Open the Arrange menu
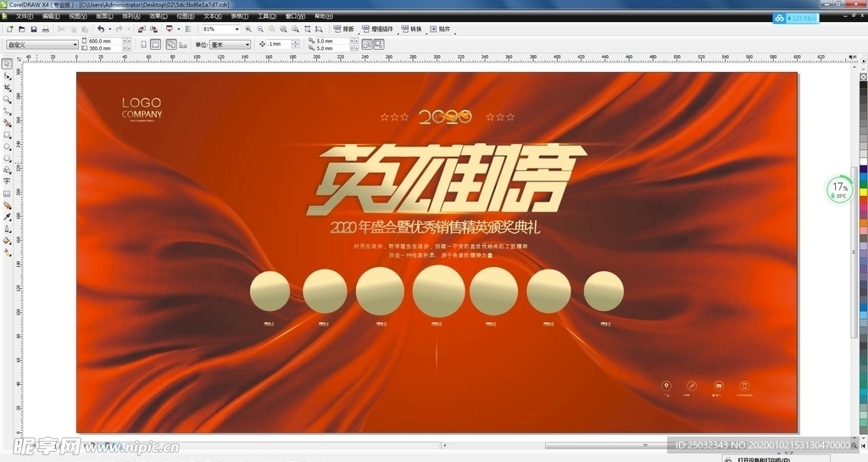This screenshot has height=462, width=868. tap(131, 17)
